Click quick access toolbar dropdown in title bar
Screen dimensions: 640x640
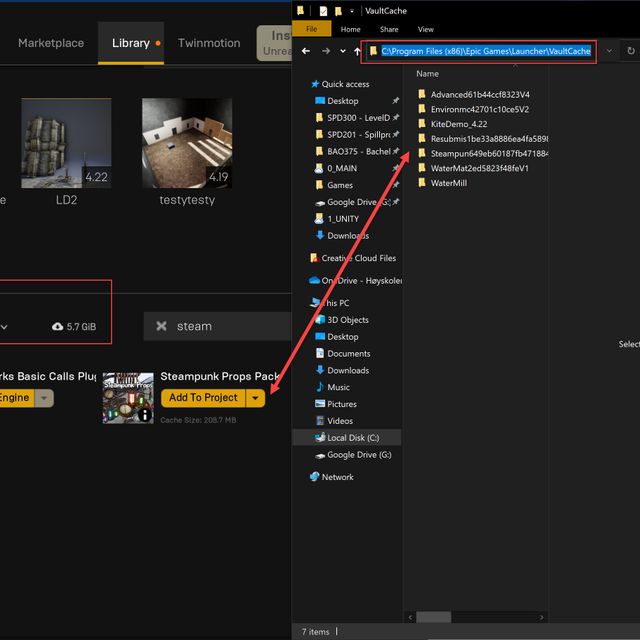(352, 11)
